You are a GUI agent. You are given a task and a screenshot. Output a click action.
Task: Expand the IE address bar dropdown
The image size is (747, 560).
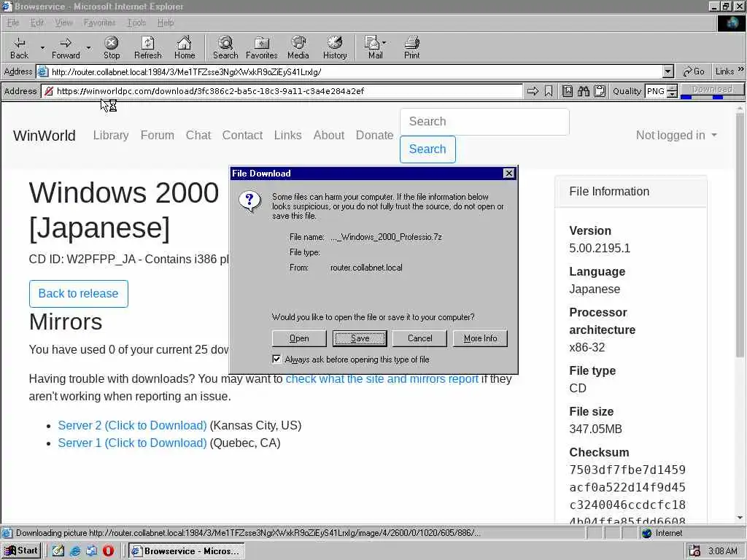pyautogui.click(x=668, y=71)
